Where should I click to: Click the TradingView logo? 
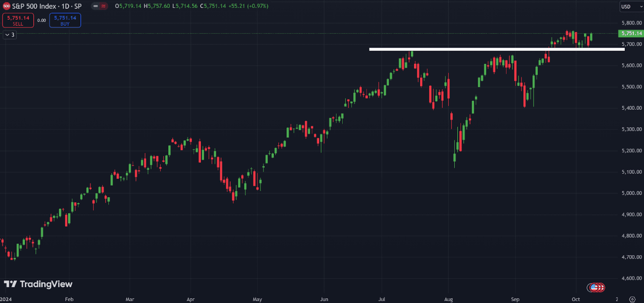pyautogui.click(x=38, y=284)
